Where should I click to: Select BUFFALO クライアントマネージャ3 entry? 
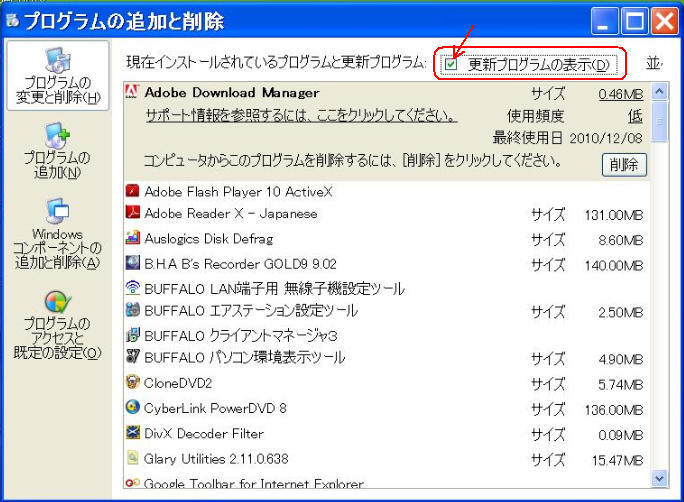coord(240,335)
